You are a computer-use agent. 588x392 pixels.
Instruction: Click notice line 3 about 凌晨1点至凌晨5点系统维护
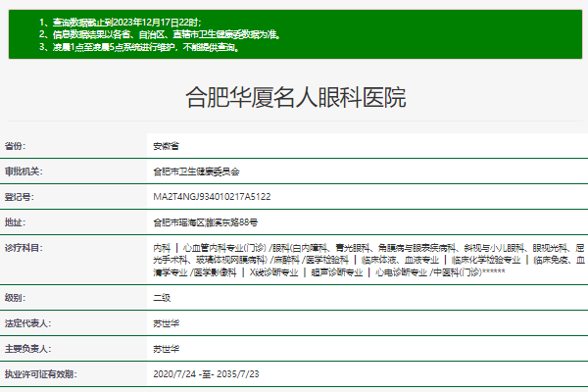pos(139,47)
